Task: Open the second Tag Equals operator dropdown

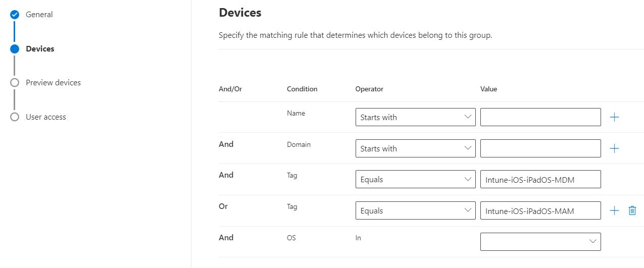Action: pyautogui.click(x=415, y=210)
